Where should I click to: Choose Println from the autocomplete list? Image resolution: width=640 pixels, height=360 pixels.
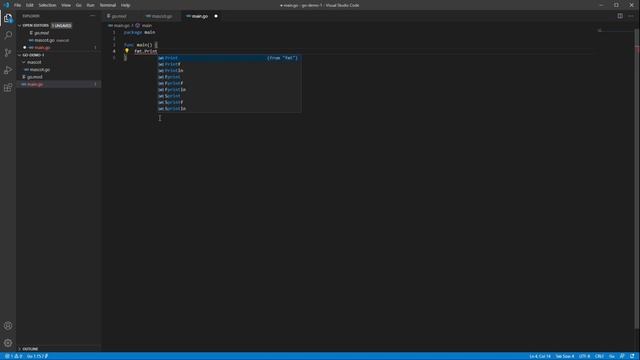tap(229, 71)
